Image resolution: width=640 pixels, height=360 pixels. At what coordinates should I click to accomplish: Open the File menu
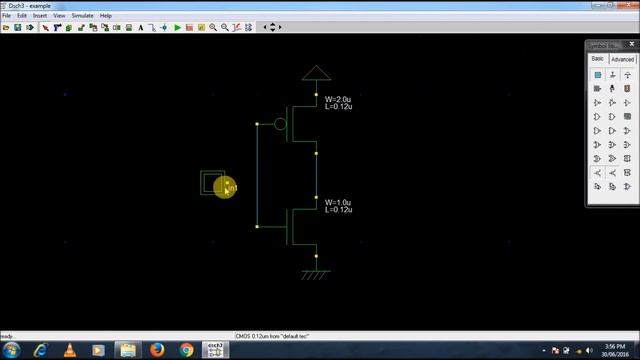[7, 16]
